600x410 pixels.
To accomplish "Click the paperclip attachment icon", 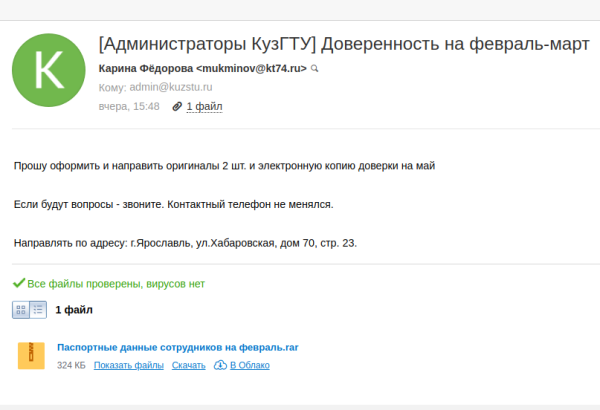I will point(177,105).
